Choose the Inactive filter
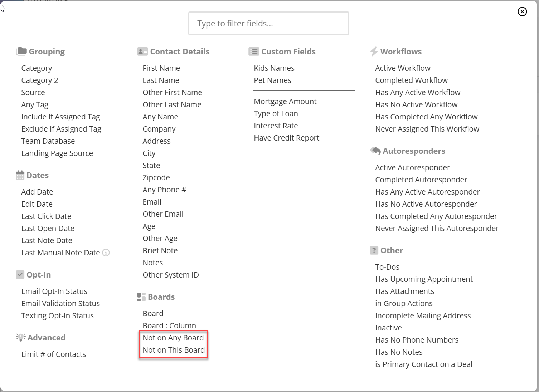This screenshot has width=539, height=392. pos(388,328)
